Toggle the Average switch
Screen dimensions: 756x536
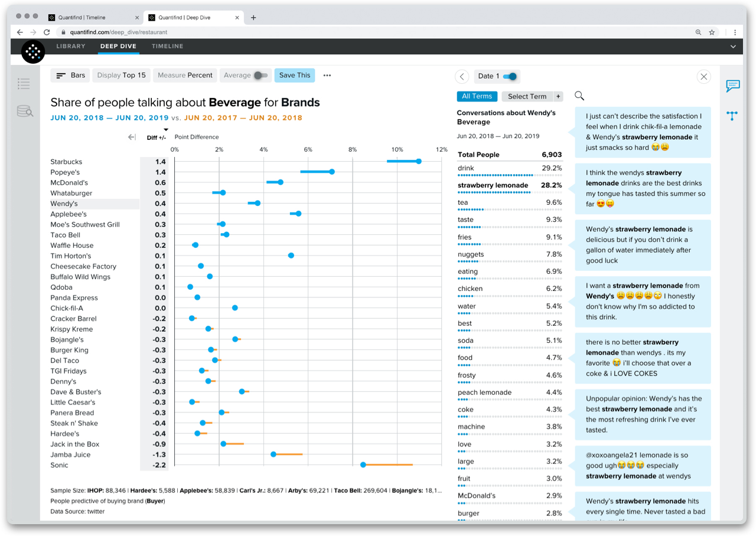262,75
